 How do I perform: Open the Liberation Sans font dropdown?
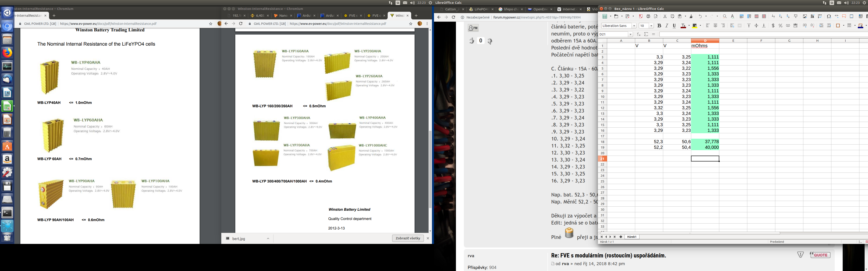coord(634,26)
